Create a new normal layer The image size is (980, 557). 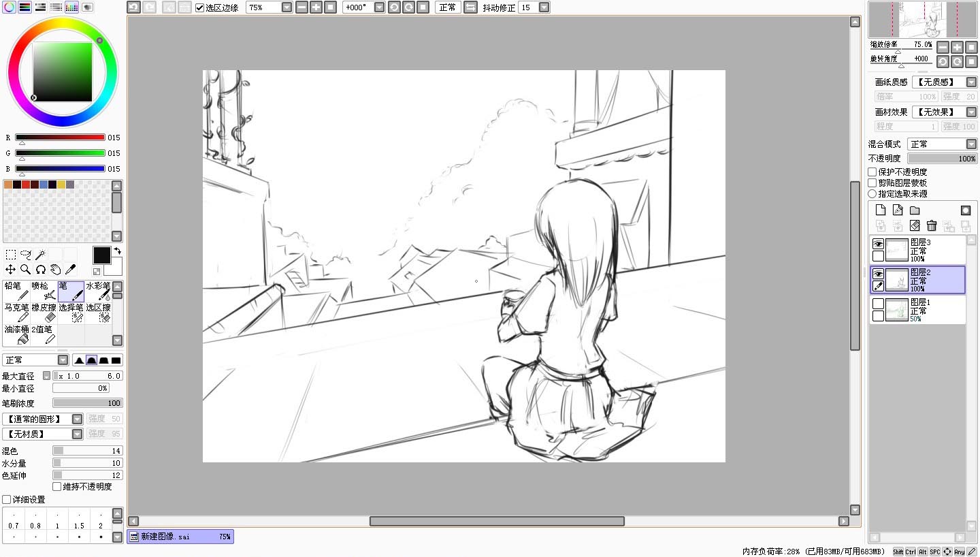(881, 210)
